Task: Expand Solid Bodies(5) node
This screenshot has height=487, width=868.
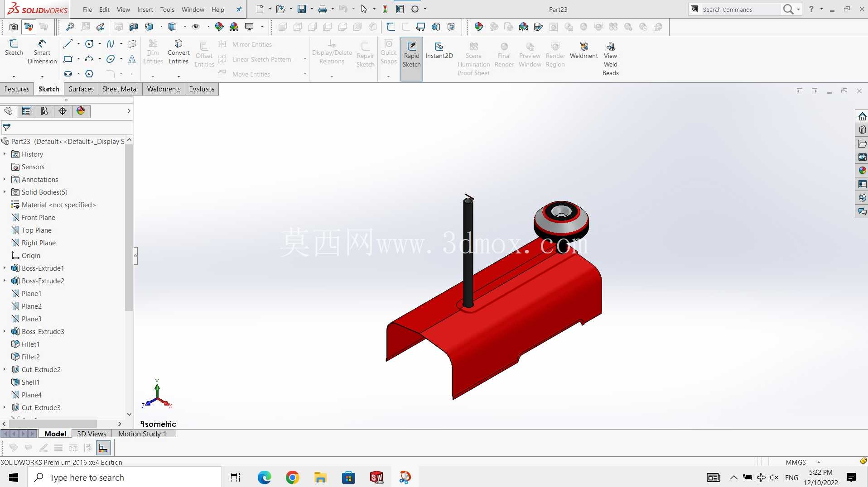Action: pyautogui.click(x=5, y=192)
